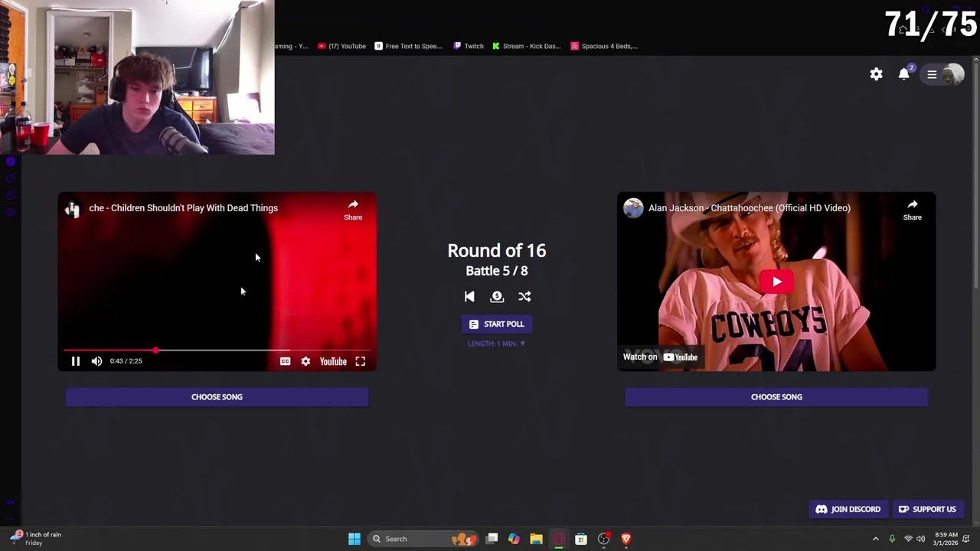Open the Wi-Fi network tray icon

(908, 539)
